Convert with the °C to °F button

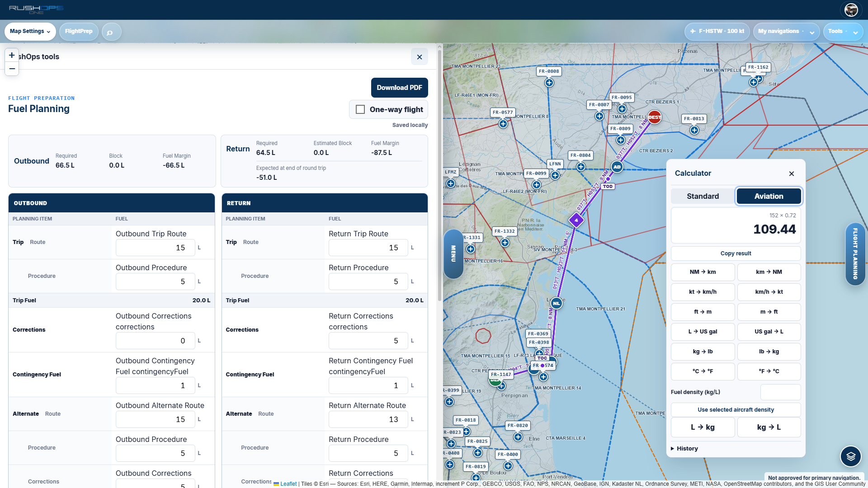pyautogui.click(x=703, y=371)
